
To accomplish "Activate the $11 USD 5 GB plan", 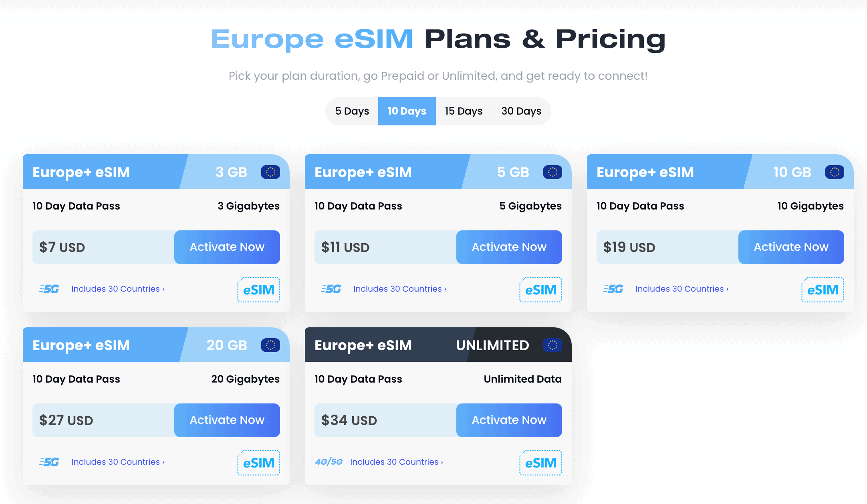I will [509, 247].
